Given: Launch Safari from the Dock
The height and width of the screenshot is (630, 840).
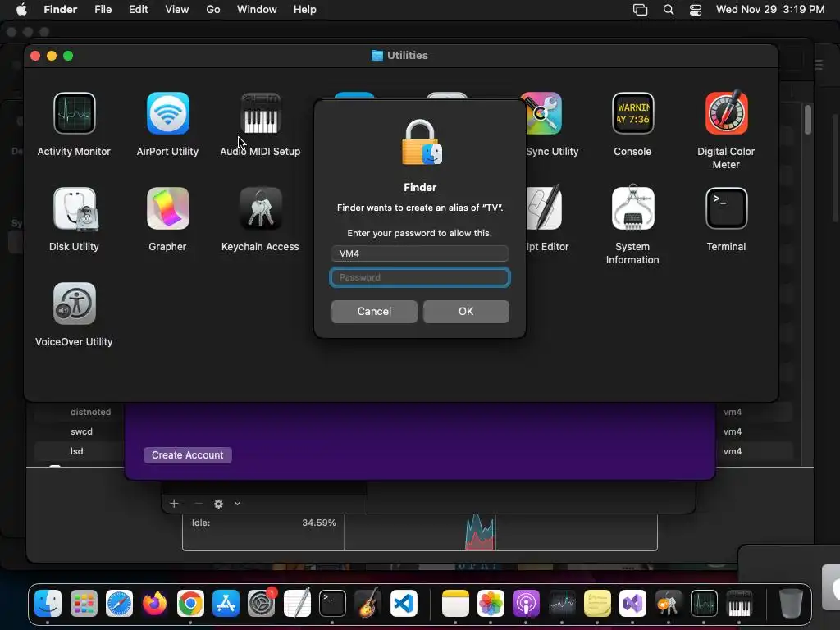Looking at the screenshot, I should (x=119, y=605).
